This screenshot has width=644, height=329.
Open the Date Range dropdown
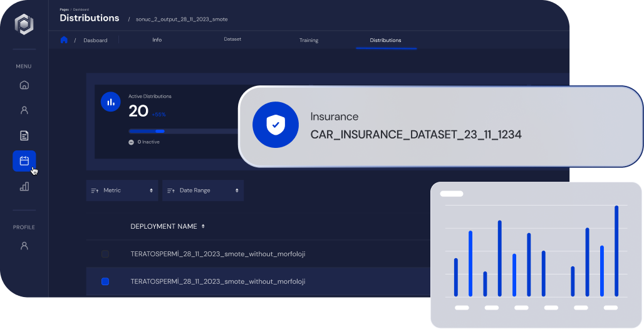(x=203, y=191)
